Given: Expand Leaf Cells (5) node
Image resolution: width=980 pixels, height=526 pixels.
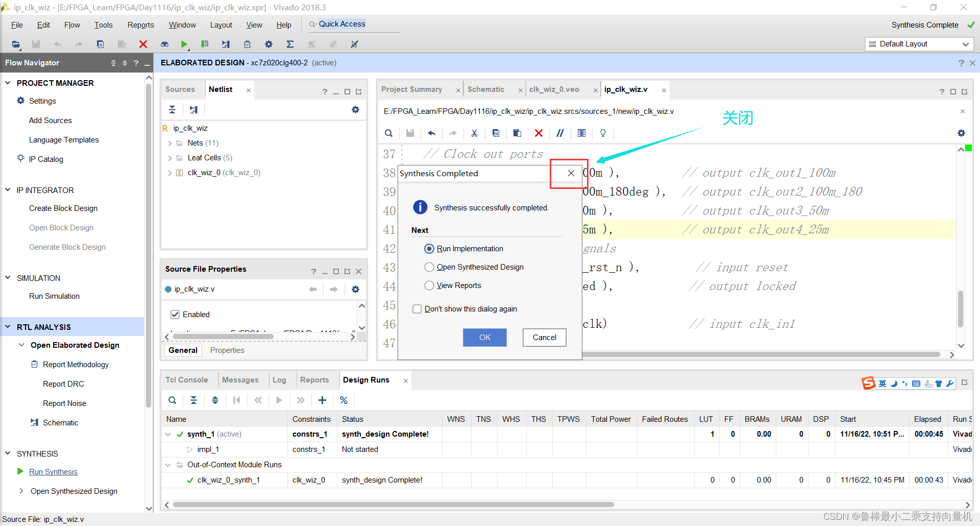Looking at the screenshot, I should [x=169, y=158].
